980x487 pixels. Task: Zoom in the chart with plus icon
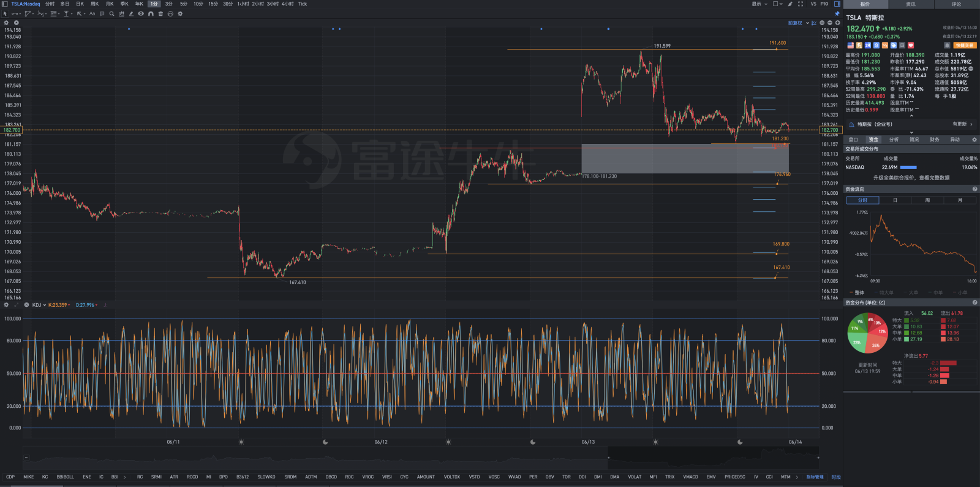coord(837,23)
